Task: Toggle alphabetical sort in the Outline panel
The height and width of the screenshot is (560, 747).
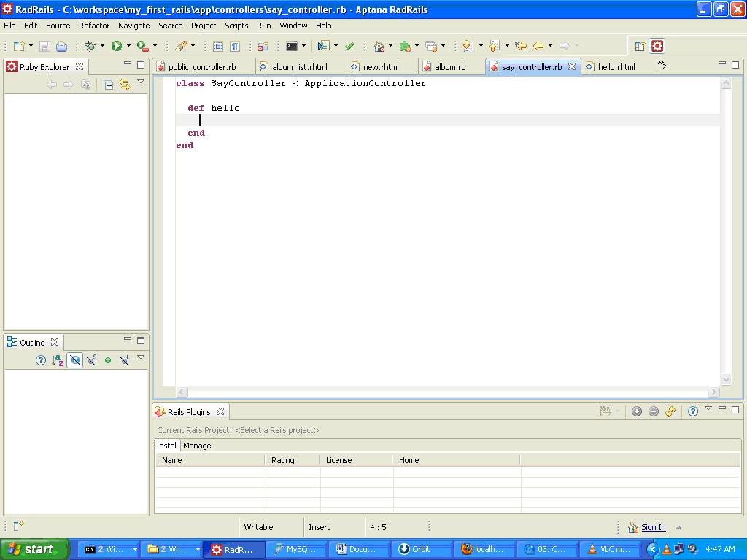Action: [57, 359]
